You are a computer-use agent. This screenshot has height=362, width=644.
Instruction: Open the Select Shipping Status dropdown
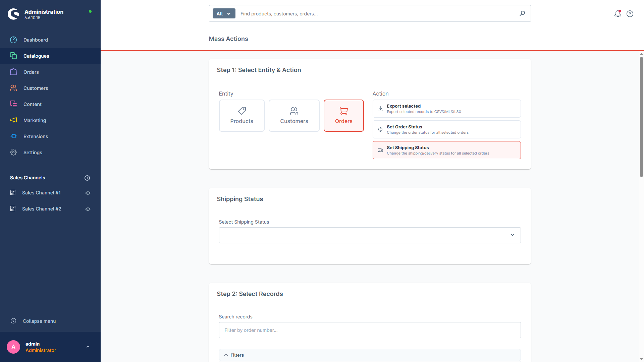click(370, 235)
